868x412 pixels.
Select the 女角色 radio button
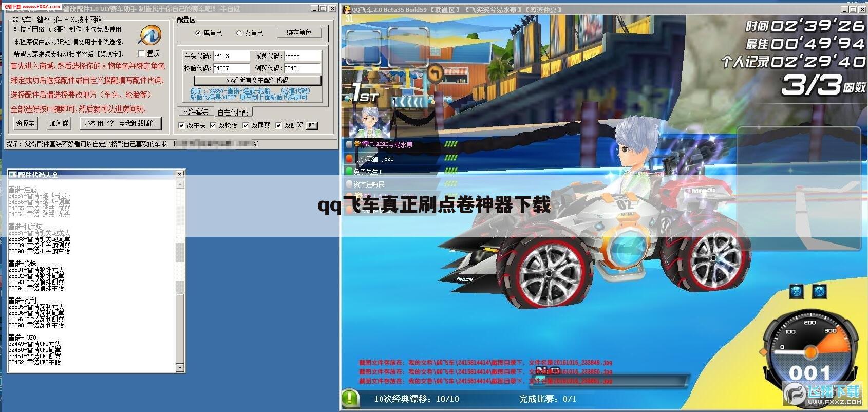click(239, 33)
